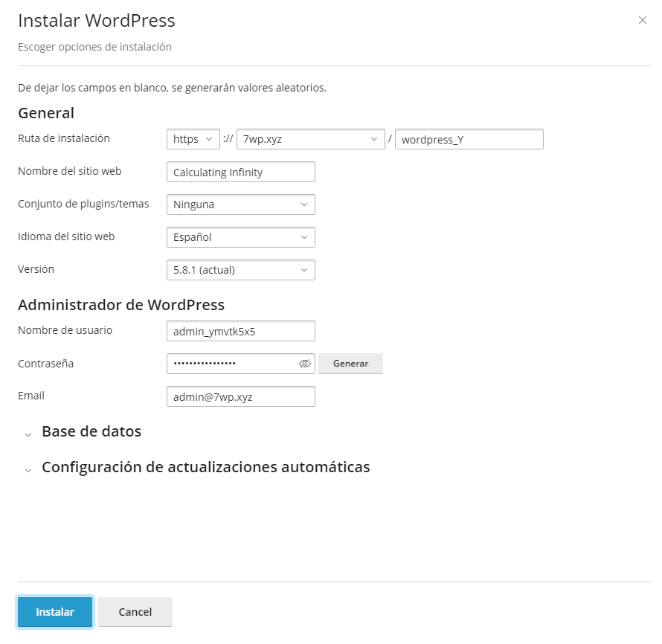
Task: Click the Idioma del sitio web label
Action: coord(66,236)
